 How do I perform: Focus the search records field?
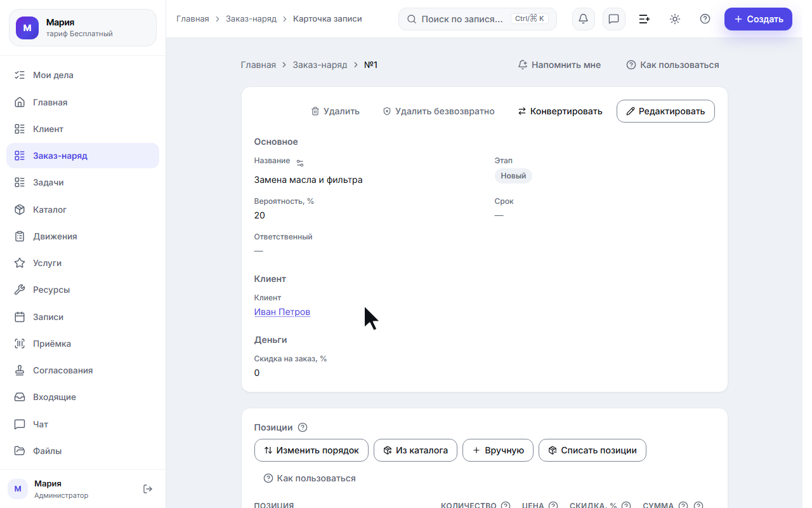pyautogui.click(x=478, y=19)
